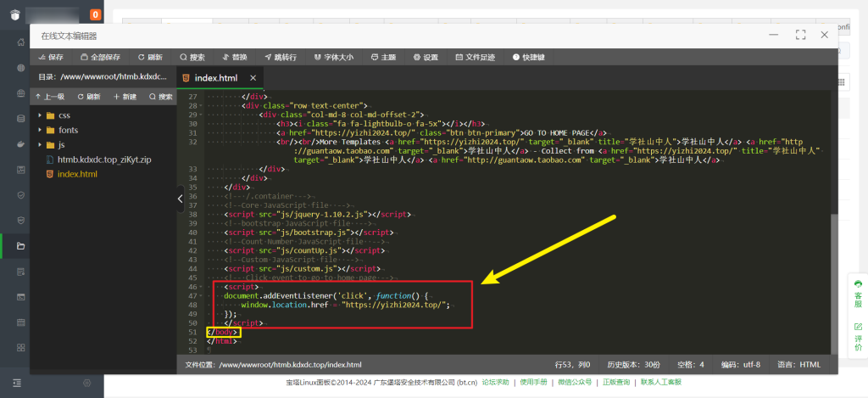This screenshot has height=398, width=868.
Task: Expand the js folder in file tree
Action: point(61,145)
